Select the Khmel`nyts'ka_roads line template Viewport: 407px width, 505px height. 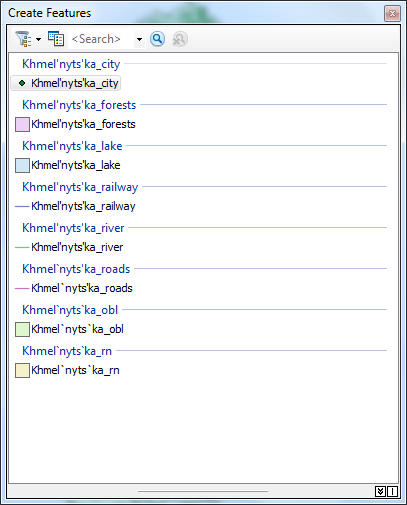click(74, 288)
